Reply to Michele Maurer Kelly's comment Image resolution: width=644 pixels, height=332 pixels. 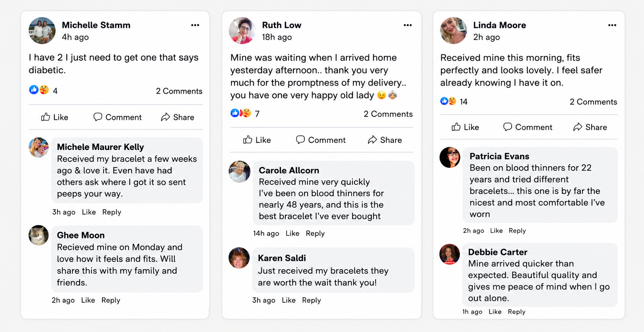pyautogui.click(x=112, y=212)
